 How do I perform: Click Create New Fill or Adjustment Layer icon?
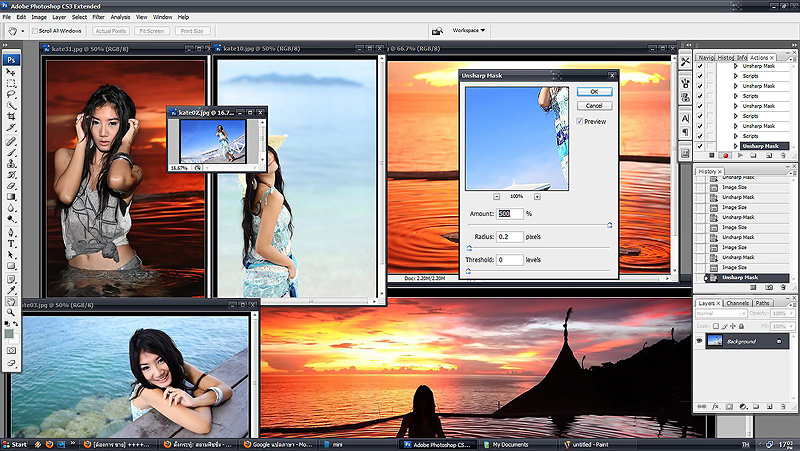click(x=743, y=407)
